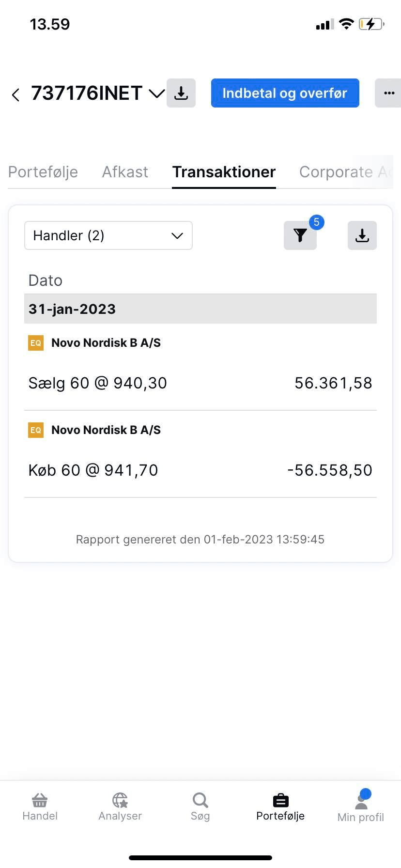Screen dimensions: 401x868
Task: Go to Handel basket icon
Action: (40, 807)
